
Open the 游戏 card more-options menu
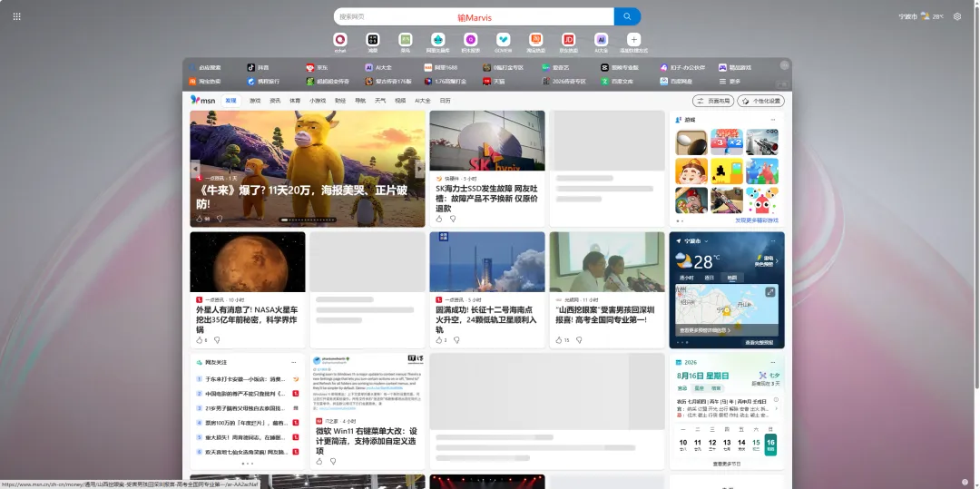[x=773, y=119]
